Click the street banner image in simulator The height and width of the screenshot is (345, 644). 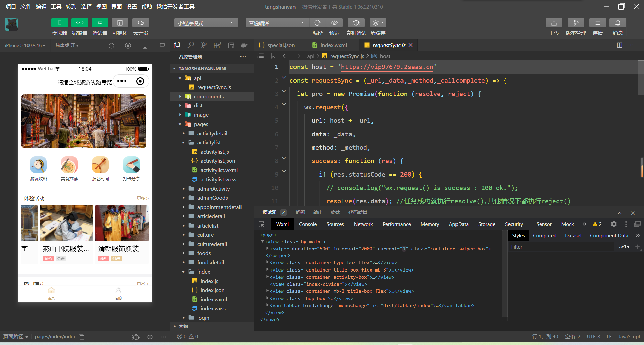[x=84, y=121]
